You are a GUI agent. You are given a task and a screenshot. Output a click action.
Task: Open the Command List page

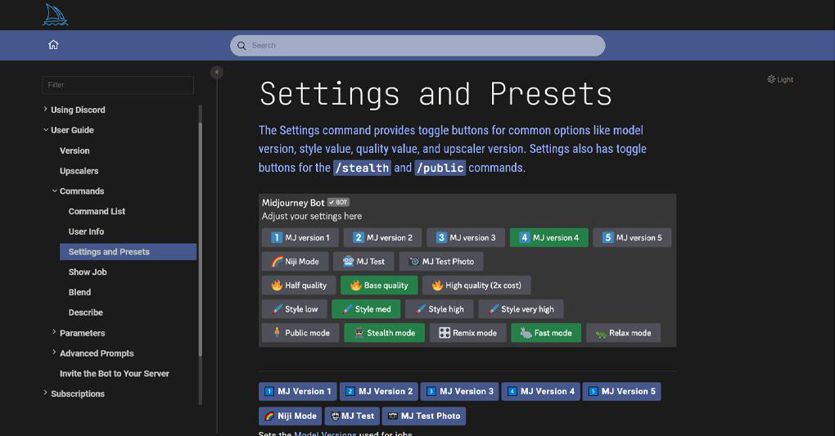click(x=97, y=211)
